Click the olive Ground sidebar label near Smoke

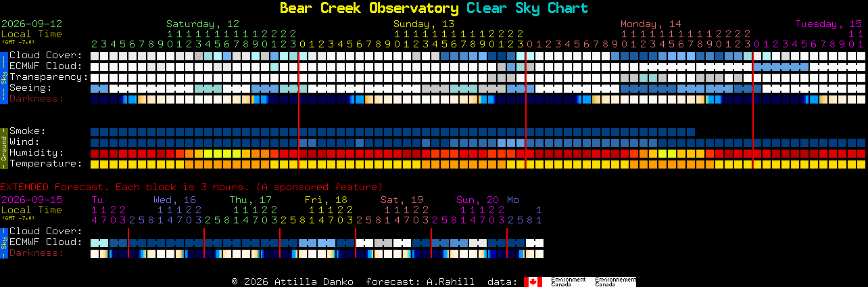pos(3,148)
